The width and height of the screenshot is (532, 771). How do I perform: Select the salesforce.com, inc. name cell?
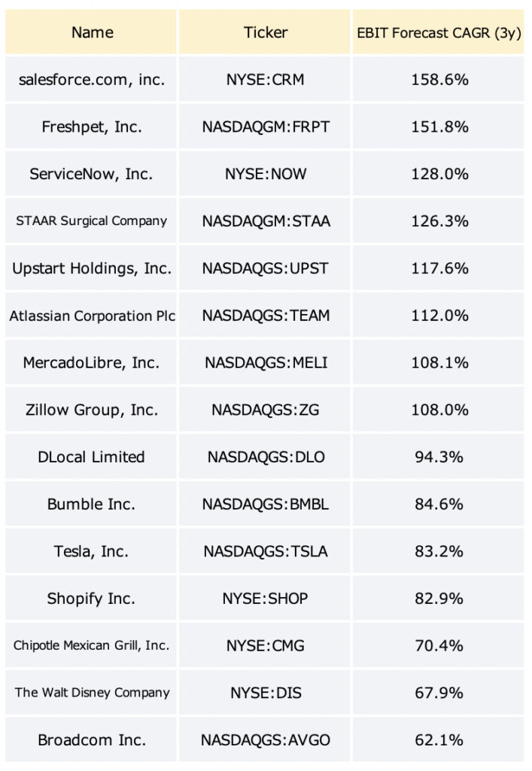coord(91,79)
